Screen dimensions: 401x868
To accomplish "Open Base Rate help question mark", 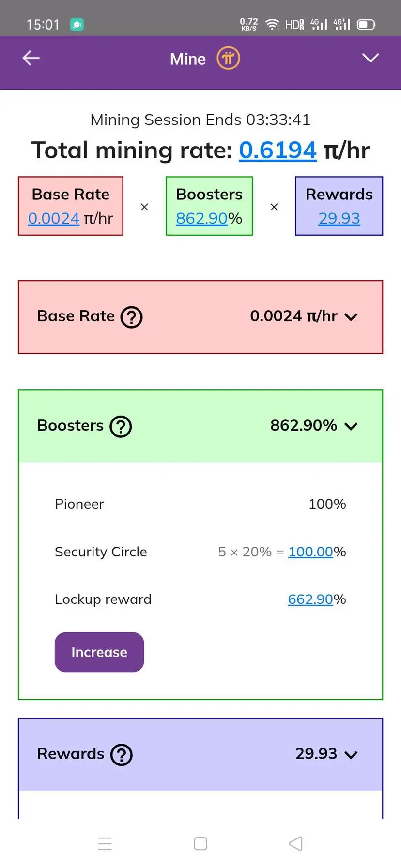I will pos(131,317).
